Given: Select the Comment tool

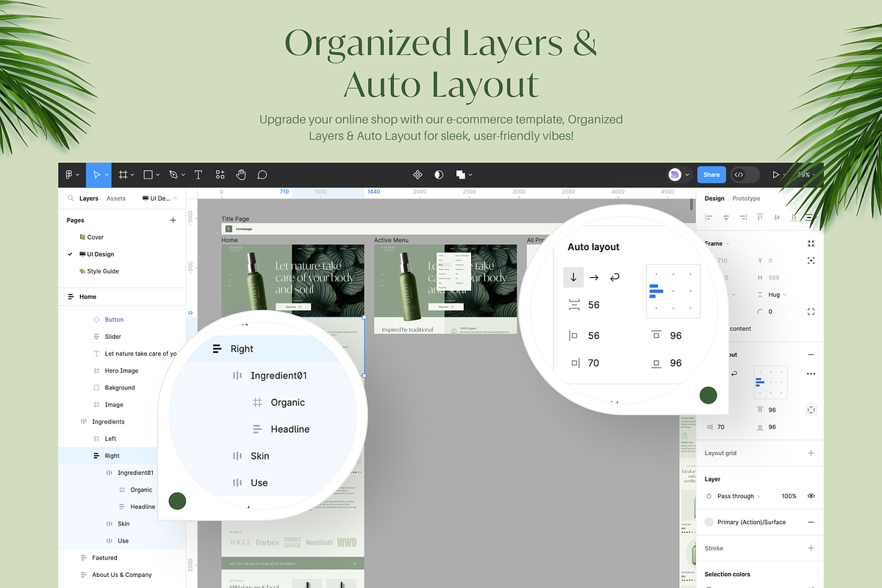Looking at the screenshot, I should pyautogui.click(x=262, y=175).
